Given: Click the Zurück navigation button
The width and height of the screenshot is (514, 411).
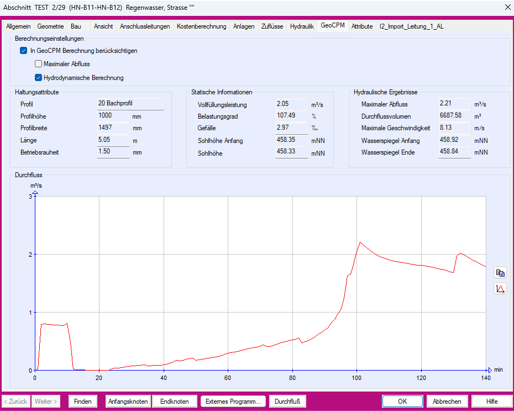Looking at the screenshot, I should [x=16, y=401].
